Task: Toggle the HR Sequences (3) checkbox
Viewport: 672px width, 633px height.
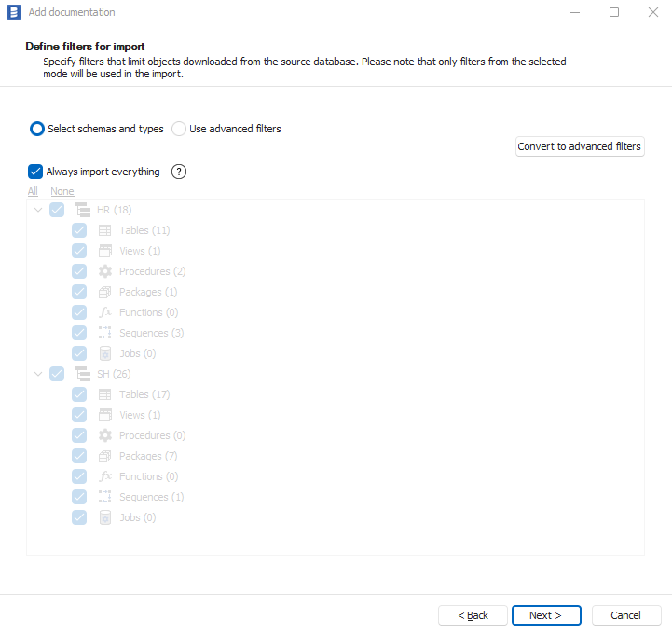Action: [x=79, y=333]
